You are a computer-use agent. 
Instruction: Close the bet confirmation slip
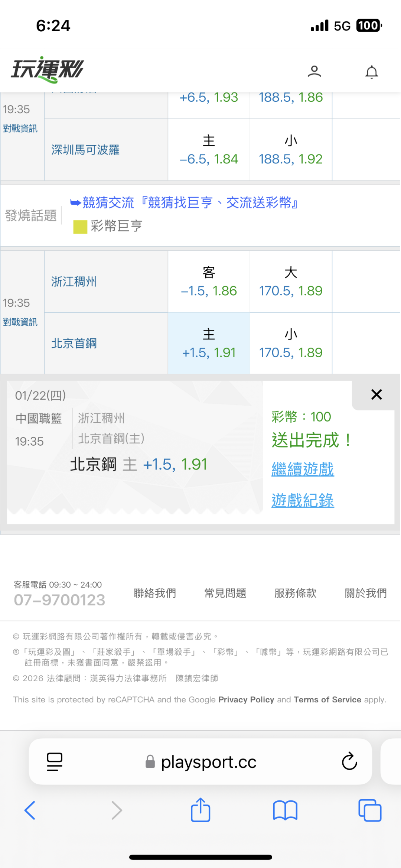tap(376, 394)
